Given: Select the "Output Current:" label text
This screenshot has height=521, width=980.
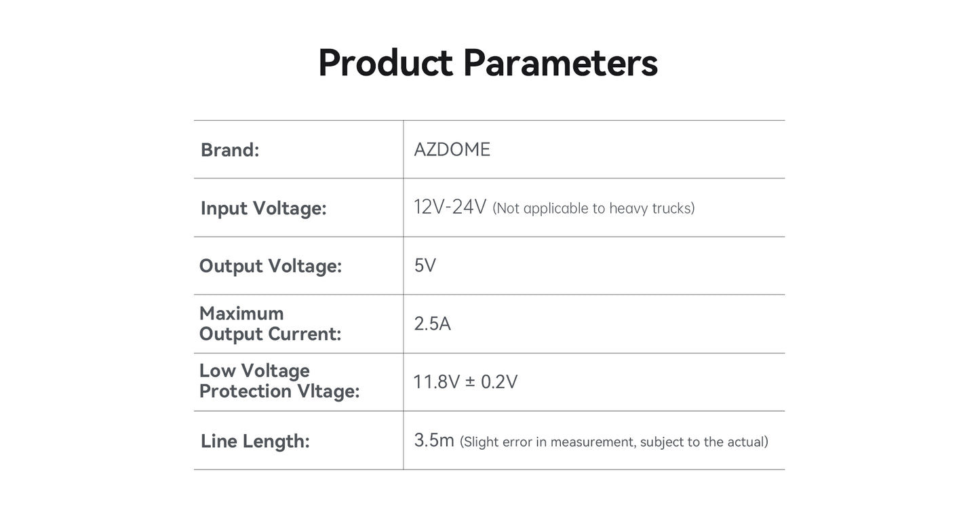Looking at the screenshot, I should click(x=270, y=334).
